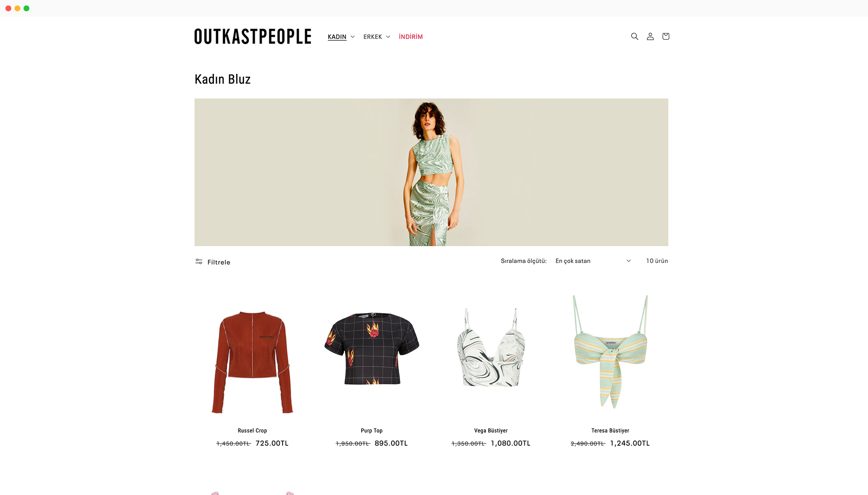
Task: Click the green macOS maximize button
Action: click(x=26, y=8)
